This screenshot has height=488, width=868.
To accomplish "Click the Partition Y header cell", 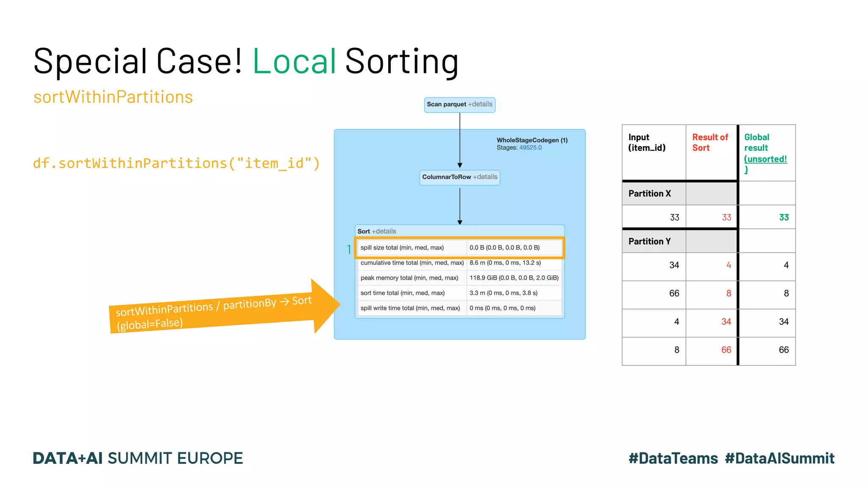I will pos(649,241).
